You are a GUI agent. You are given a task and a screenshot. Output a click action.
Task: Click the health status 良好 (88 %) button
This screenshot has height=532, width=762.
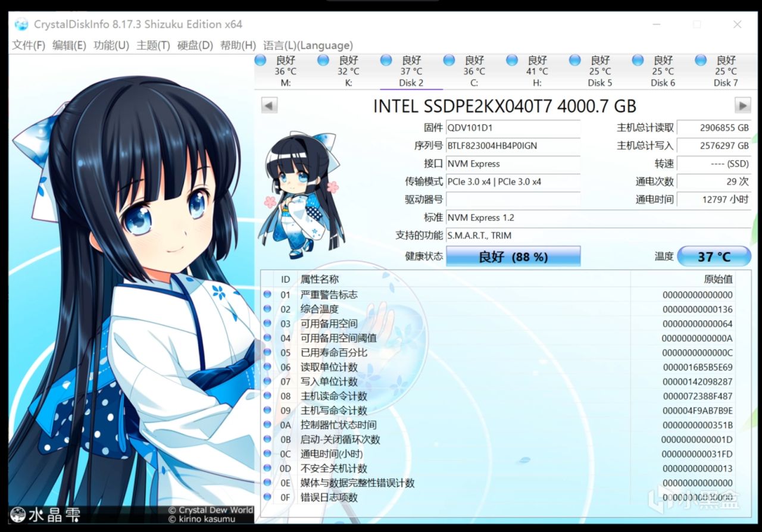click(x=513, y=256)
